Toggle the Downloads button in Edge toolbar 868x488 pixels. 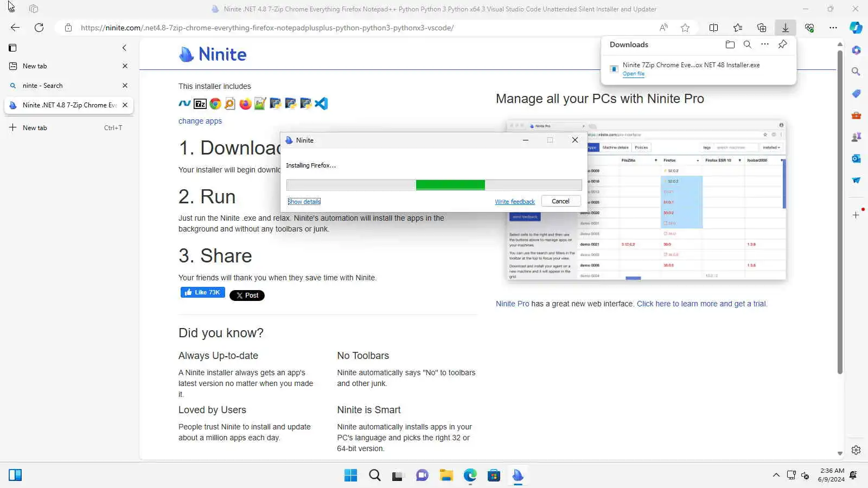tap(785, 28)
